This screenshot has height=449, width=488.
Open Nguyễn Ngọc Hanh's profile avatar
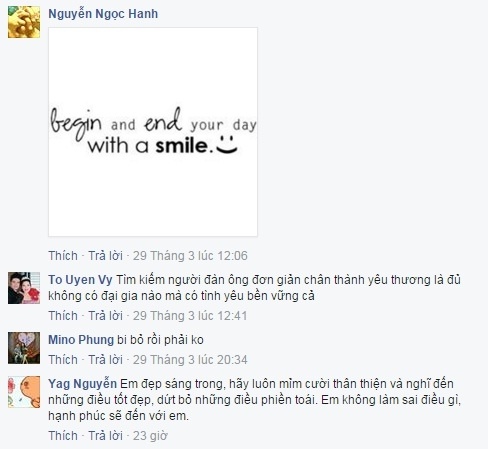[24, 22]
